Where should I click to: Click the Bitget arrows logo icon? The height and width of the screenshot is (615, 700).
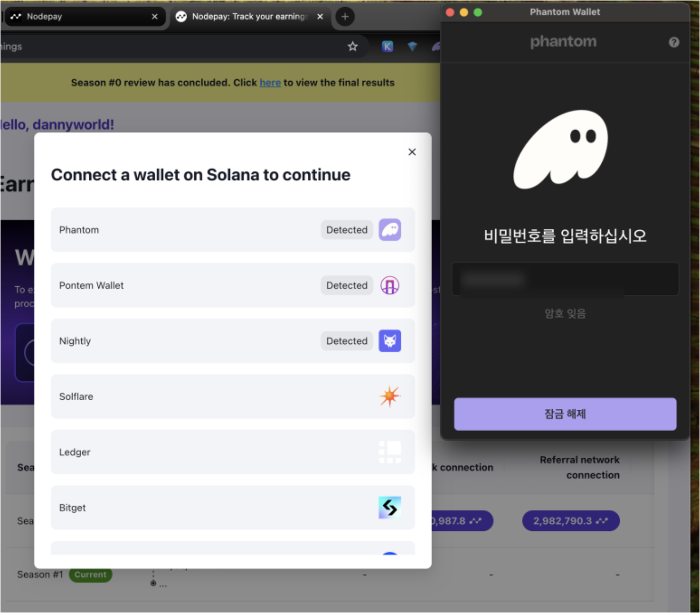(389, 508)
